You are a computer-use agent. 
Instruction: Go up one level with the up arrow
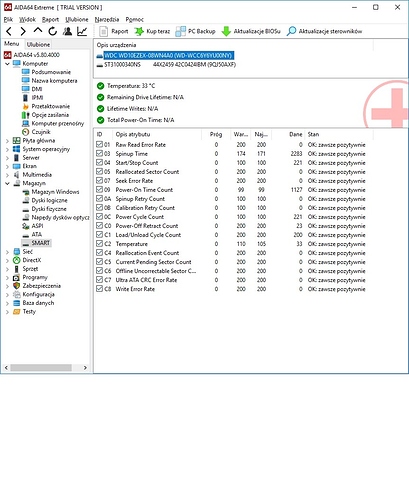38,31
